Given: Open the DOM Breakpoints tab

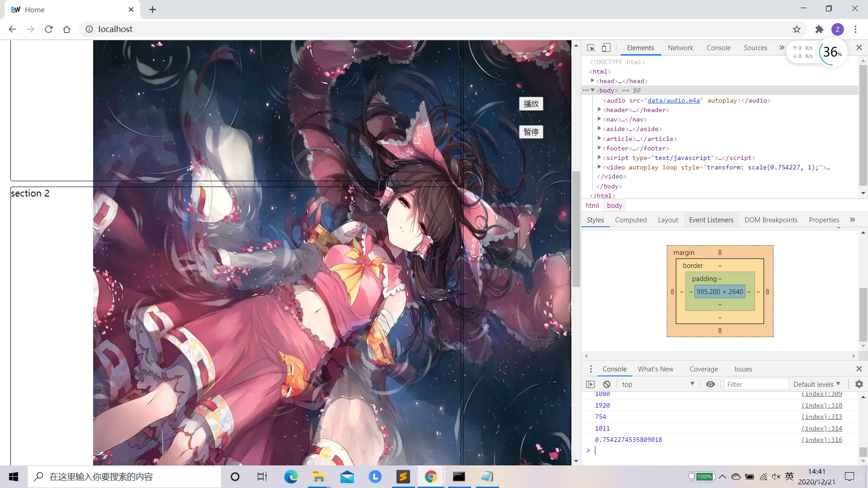Looking at the screenshot, I should click(771, 220).
